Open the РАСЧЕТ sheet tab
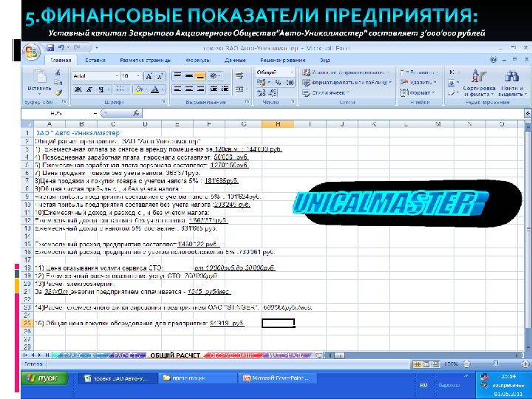 126,355
